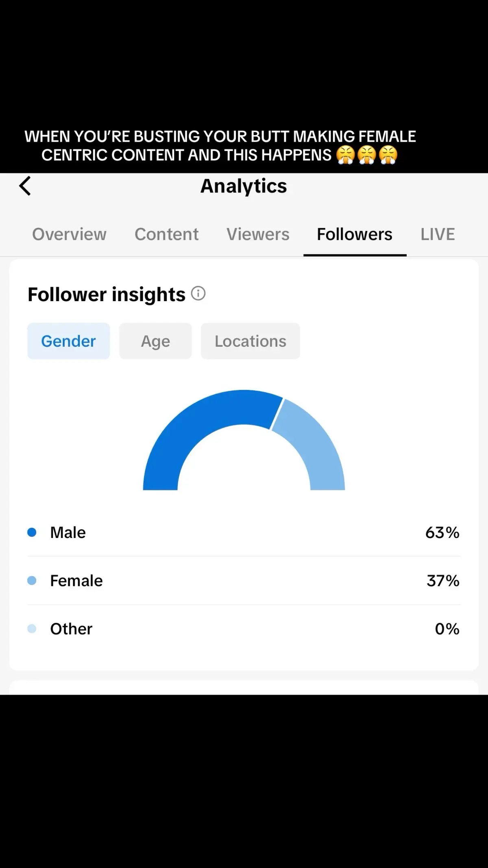Open the LIVE analytics tab
The image size is (488, 868).
(x=437, y=234)
